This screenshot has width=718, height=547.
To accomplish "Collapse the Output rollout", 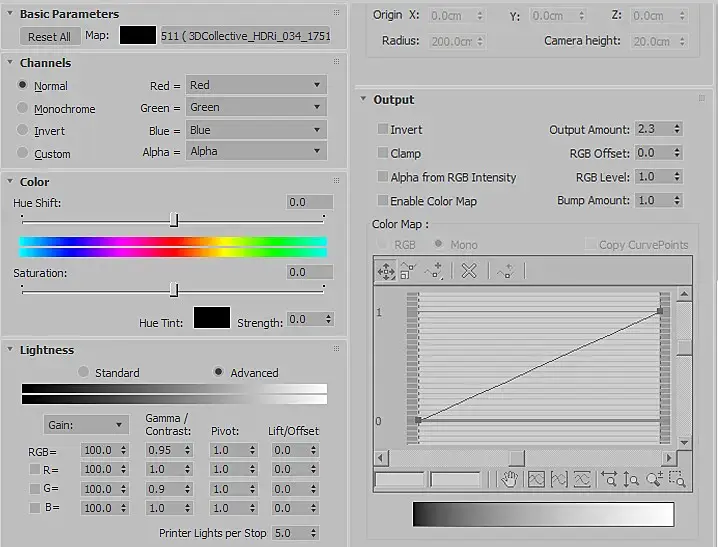I will (x=363, y=99).
